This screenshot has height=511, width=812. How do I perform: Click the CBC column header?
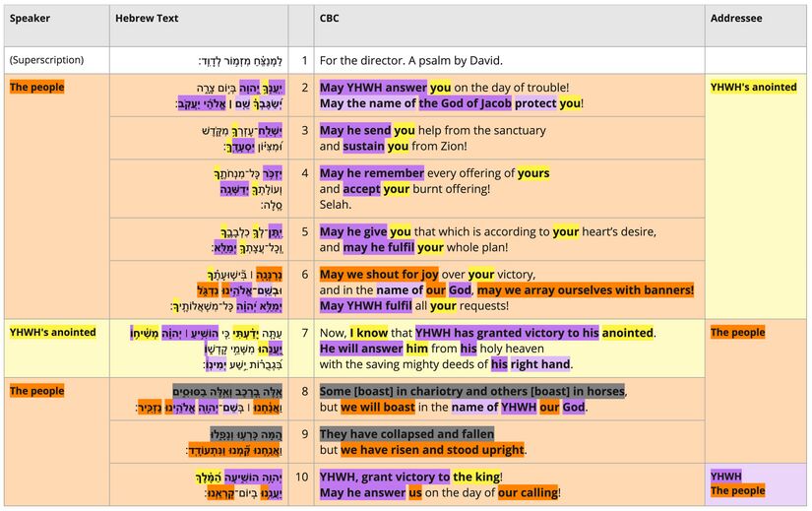tap(331, 19)
